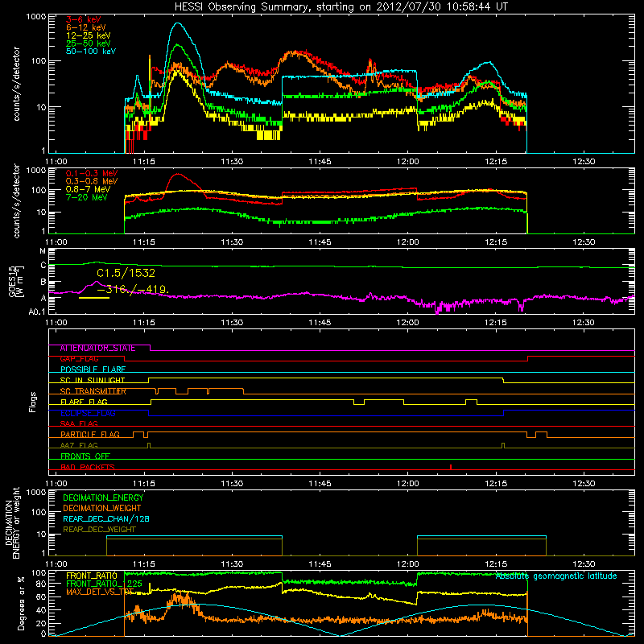The height and width of the screenshot is (644, 644).
Task: Click the DECIMATION ENERGY or weight axis label
Action: 12,522
